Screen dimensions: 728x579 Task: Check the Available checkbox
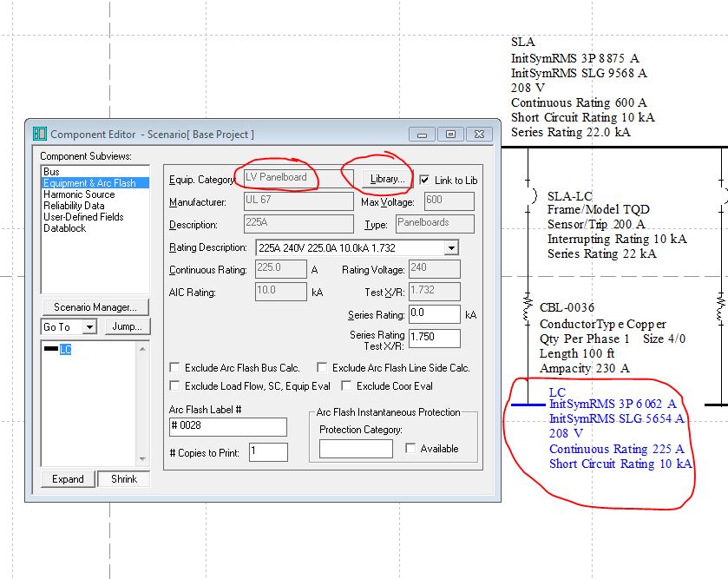[x=410, y=448]
